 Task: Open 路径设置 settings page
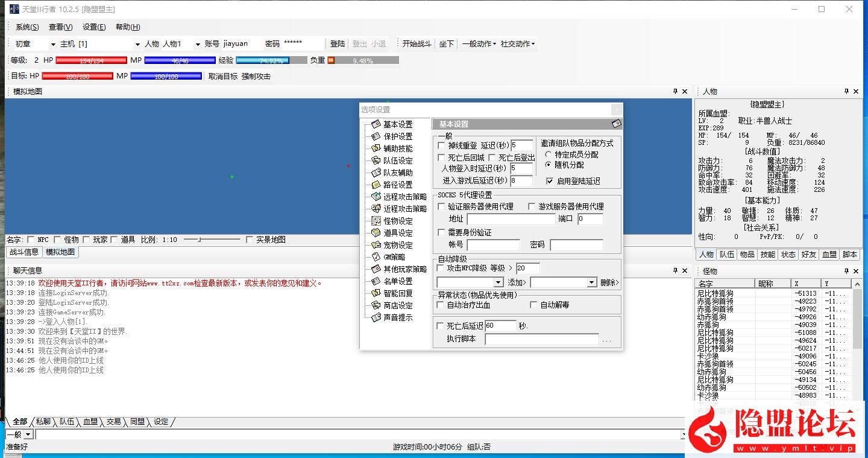click(x=397, y=184)
